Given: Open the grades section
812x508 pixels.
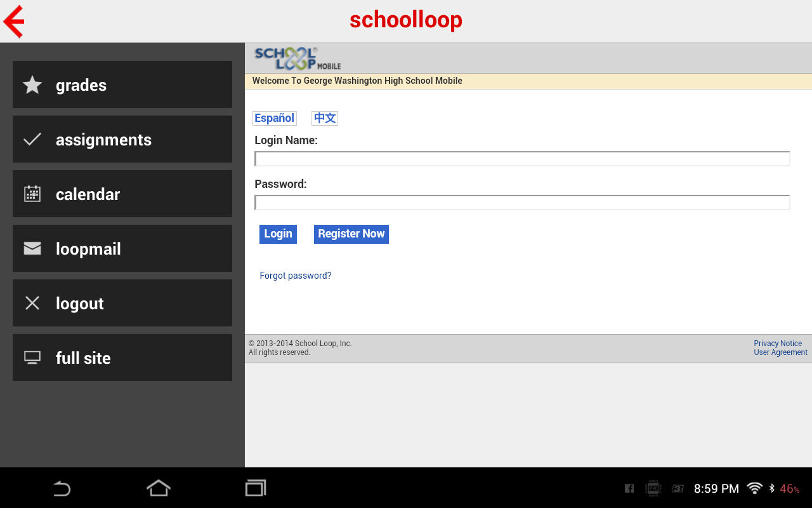Looking at the screenshot, I should pyautogui.click(x=122, y=84).
